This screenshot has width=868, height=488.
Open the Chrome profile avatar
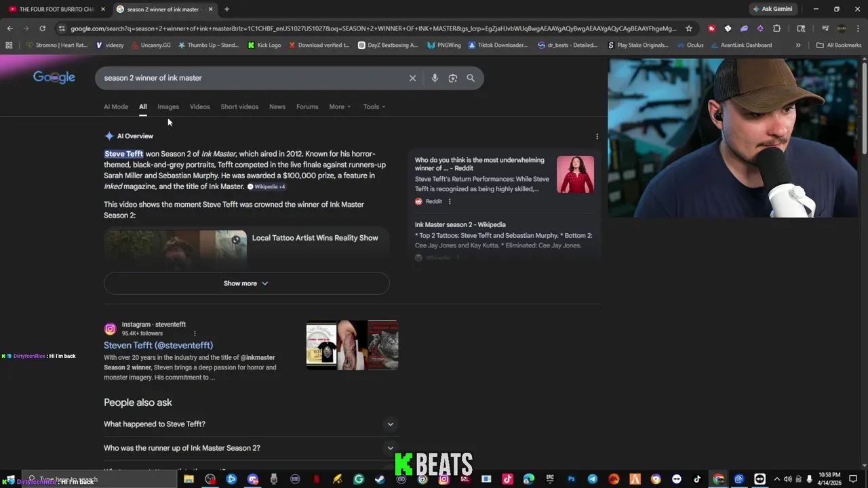tap(842, 28)
